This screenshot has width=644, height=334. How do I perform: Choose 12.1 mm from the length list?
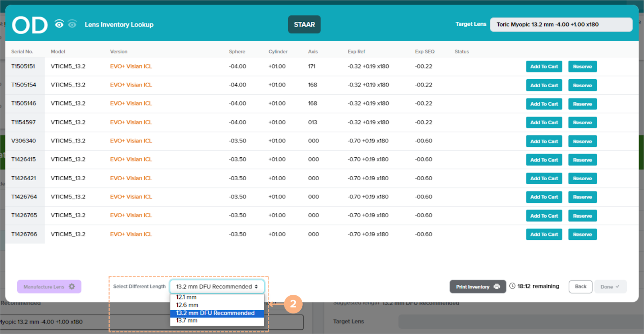(187, 297)
